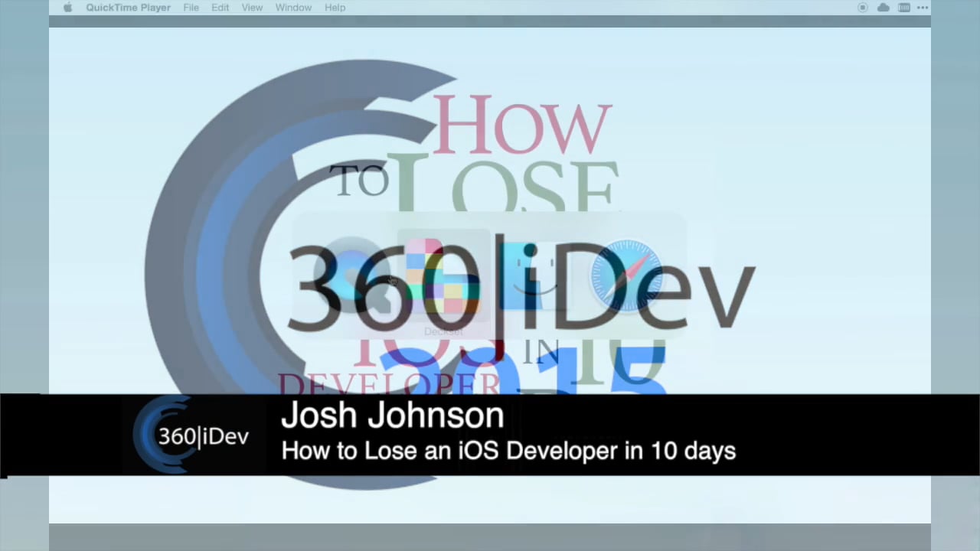
Task: Open the Apple menu
Action: pyautogui.click(x=67, y=8)
